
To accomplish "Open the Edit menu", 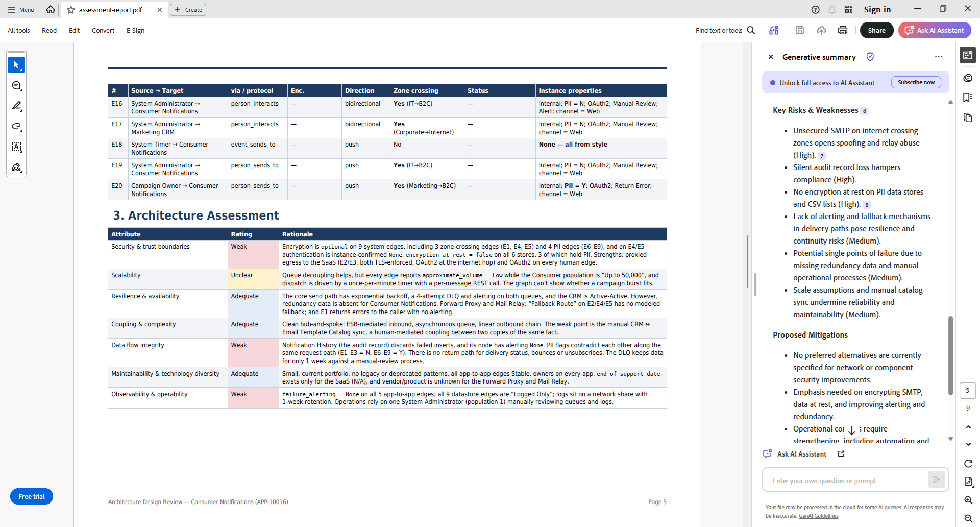I will pyautogui.click(x=75, y=31).
